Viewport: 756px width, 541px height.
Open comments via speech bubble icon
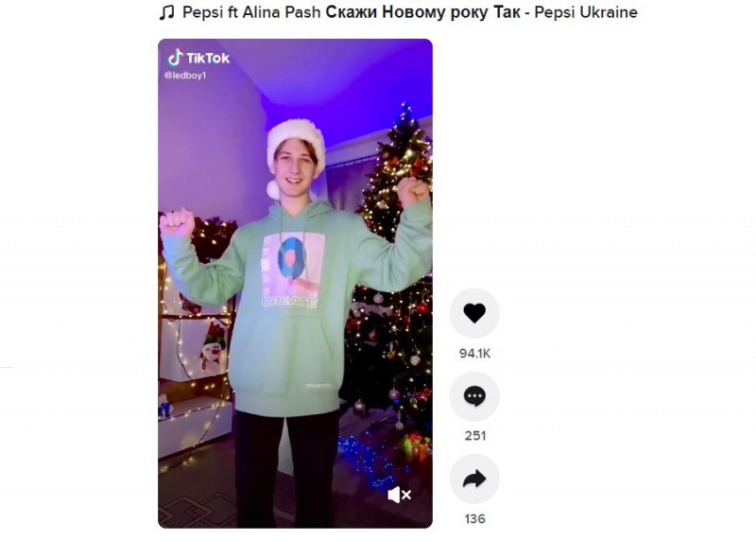[474, 396]
